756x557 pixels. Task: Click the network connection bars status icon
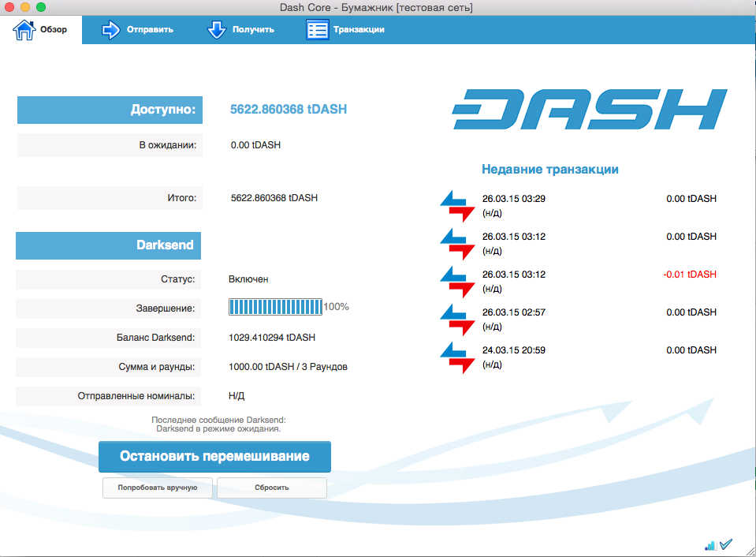(x=710, y=545)
